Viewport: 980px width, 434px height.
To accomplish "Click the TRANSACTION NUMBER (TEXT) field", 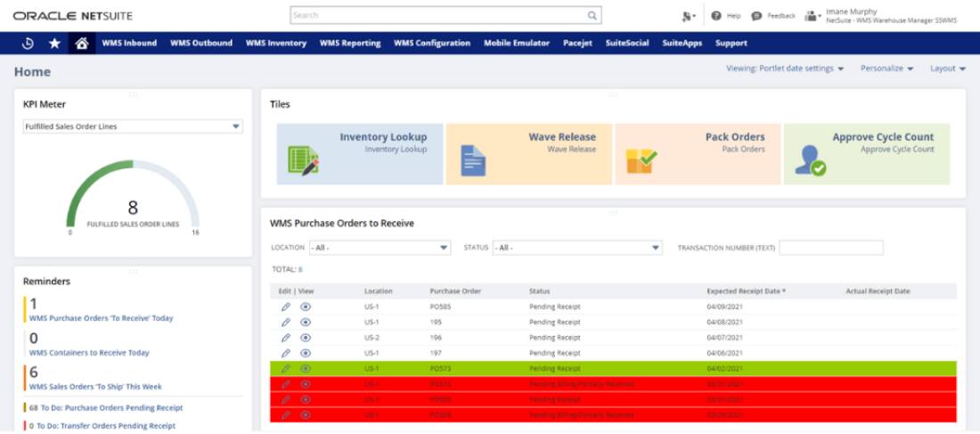I will click(x=831, y=248).
